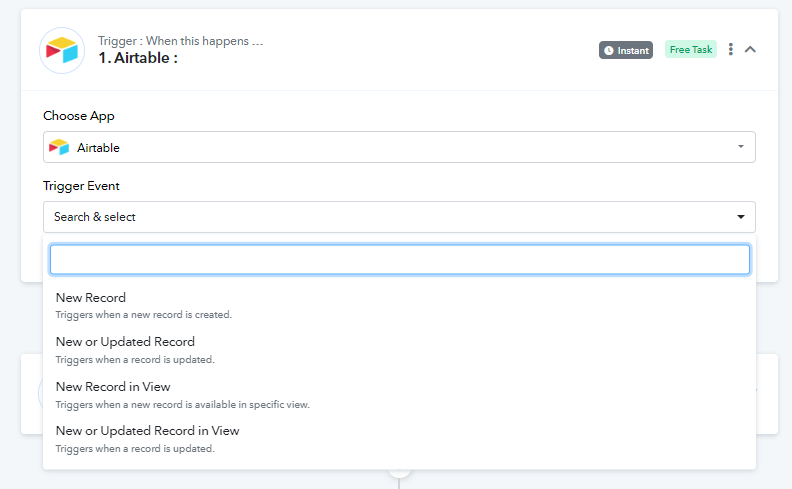Click the Trigger Event dropdown caret

pyautogui.click(x=740, y=217)
